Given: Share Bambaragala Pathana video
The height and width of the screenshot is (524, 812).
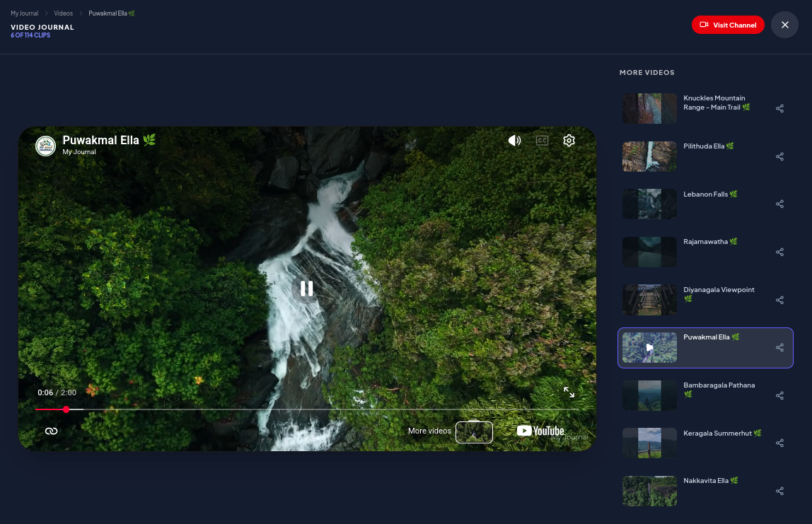Looking at the screenshot, I should (x=779, y=395).
